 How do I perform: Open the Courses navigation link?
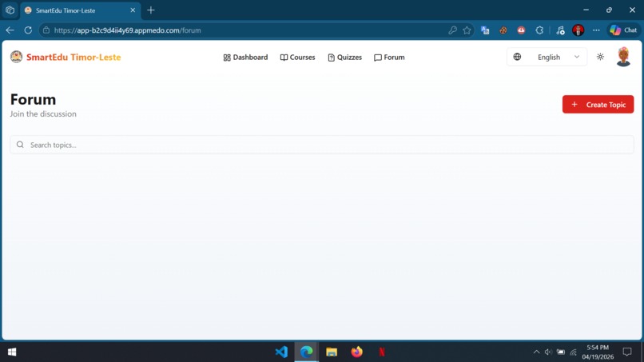[x=297, y=57]
